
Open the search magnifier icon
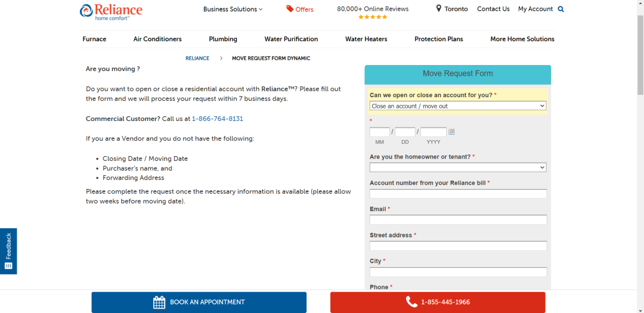coord(561,9)
